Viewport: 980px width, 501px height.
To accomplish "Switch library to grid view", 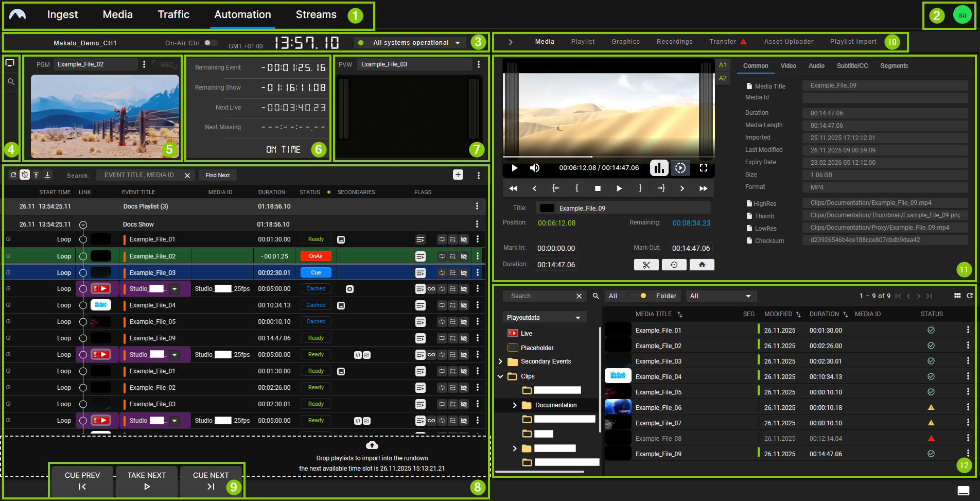I will coord(957,296).
